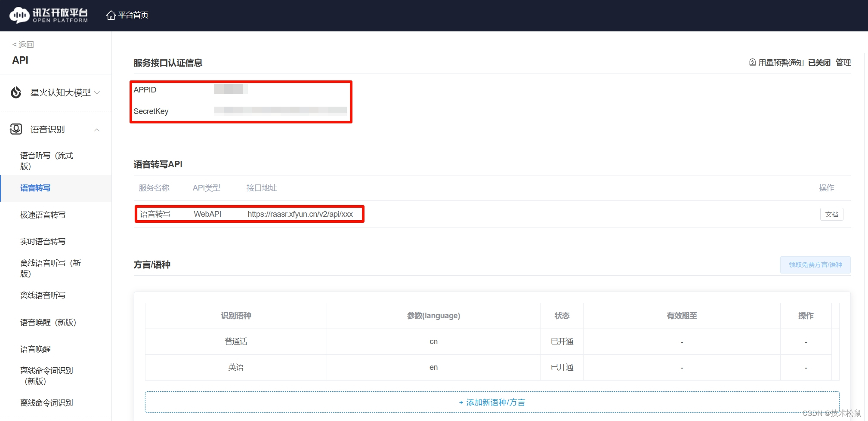Open 离线语音听写 in the sidebar
The image size is (868, 421).
pos(43,295)
